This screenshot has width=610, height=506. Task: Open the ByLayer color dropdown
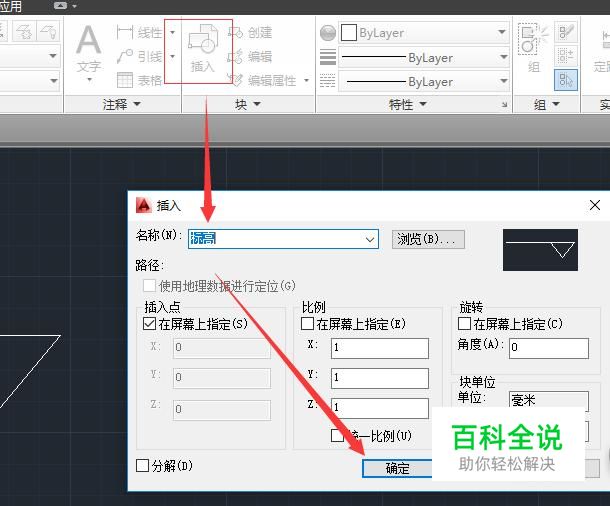(x=502, y=32)
